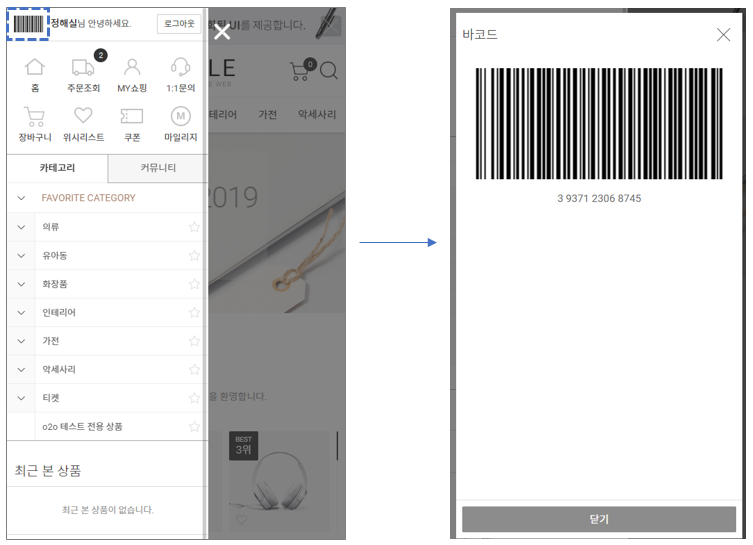Expand the 유아동 category chevron
The image size is (753, 545).
pos(21,255)
